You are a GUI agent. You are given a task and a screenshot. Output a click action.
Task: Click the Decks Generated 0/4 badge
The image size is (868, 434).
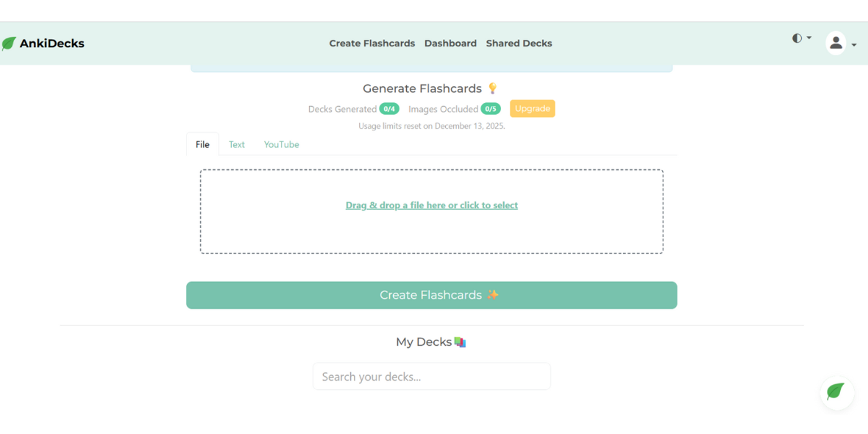(390, 108)
